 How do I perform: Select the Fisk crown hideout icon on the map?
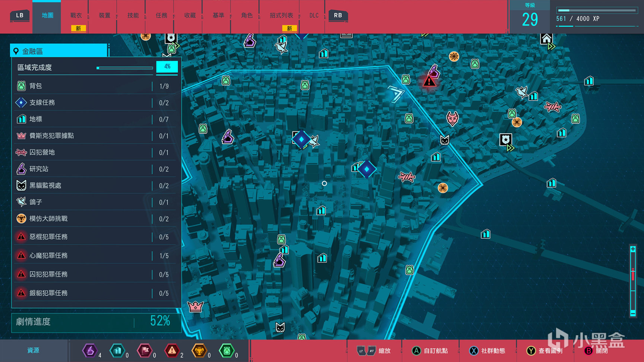[195, 307]
